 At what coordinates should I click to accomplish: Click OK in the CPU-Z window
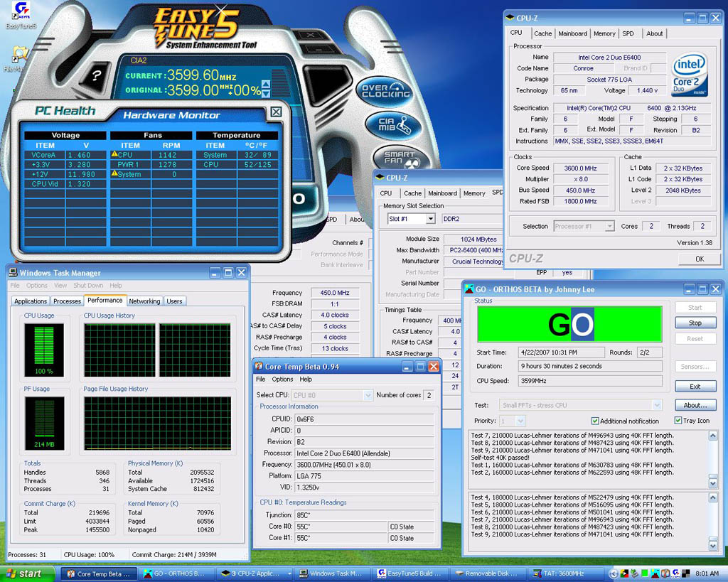tap(699, 259)
